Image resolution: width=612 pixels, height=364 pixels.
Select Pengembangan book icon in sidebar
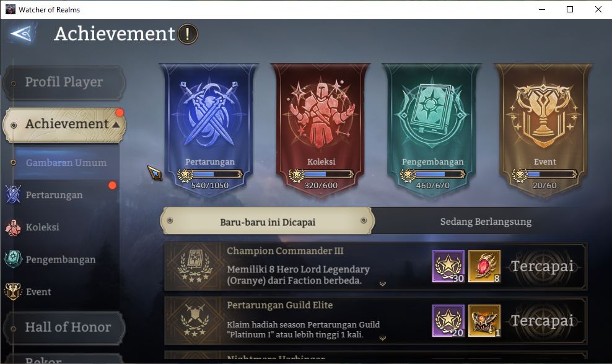coord(13,259)
